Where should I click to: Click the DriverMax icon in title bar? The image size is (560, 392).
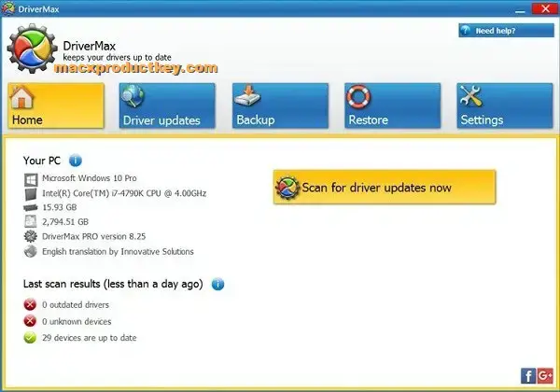tap(8, 8)
